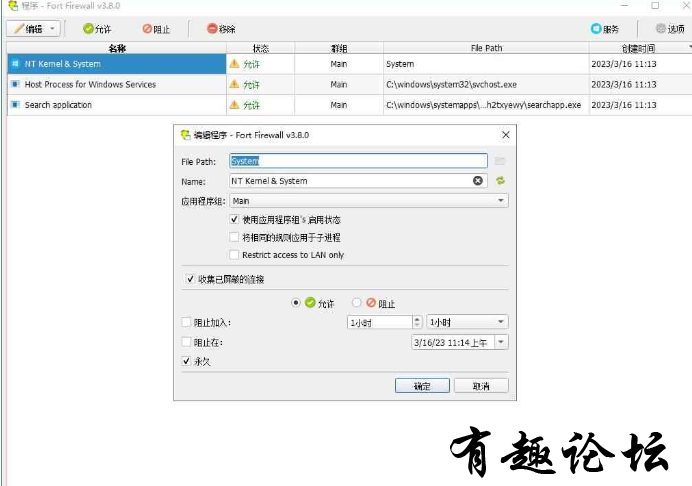Toggle 将相同的规则应用于子进程 checkbox
This screenshot has width=692, height=486.
(234, 237)
